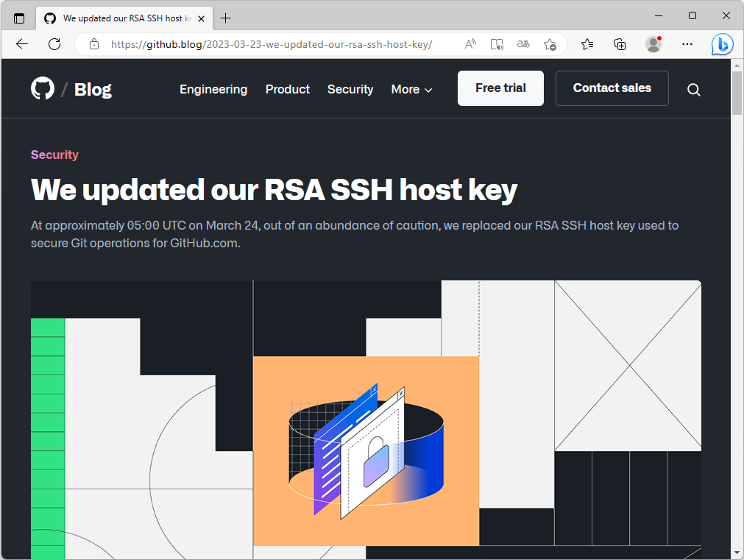The height and width of the screenshot is (560, 744).
Task: Start a Free trial
Action: pos(500,88)
